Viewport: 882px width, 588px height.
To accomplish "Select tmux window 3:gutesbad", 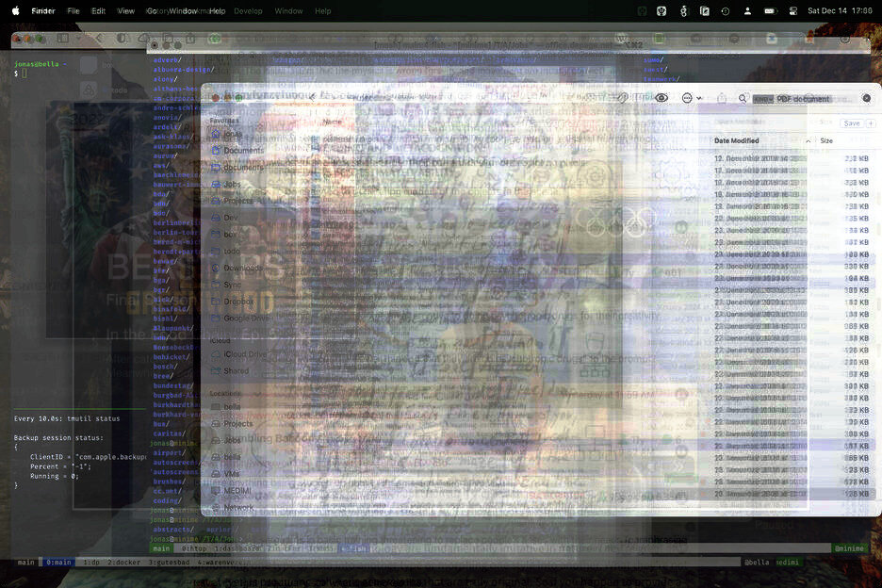I will coord(170,563).
